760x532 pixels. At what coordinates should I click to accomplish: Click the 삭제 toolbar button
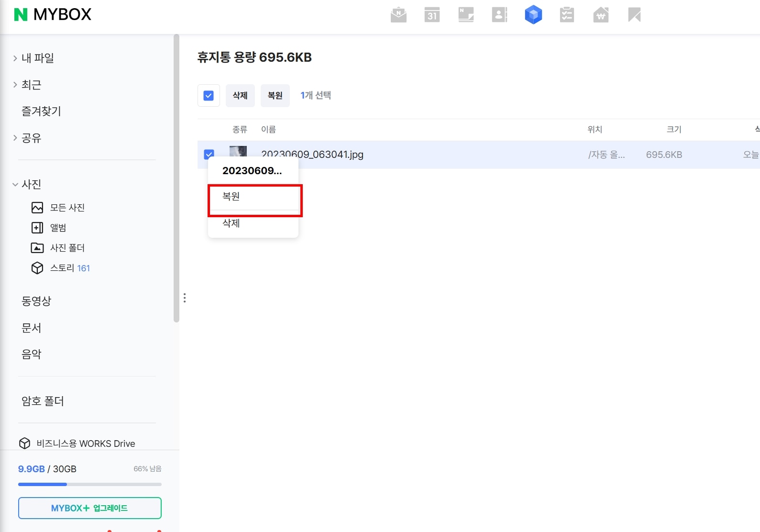click(x=240, y=96)
